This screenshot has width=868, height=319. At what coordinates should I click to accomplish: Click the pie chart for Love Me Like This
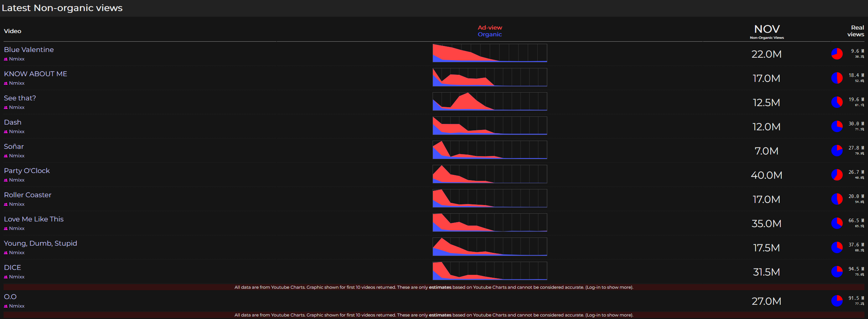click(x=837, y=223)
